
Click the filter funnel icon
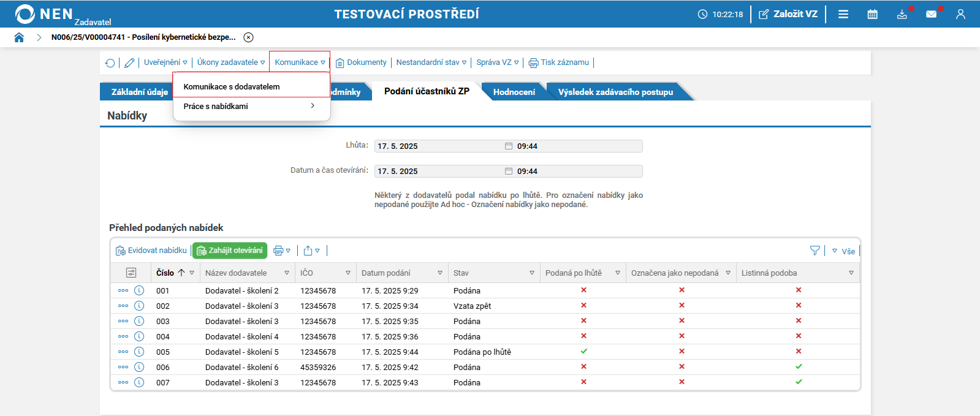[x=815, y=251]
